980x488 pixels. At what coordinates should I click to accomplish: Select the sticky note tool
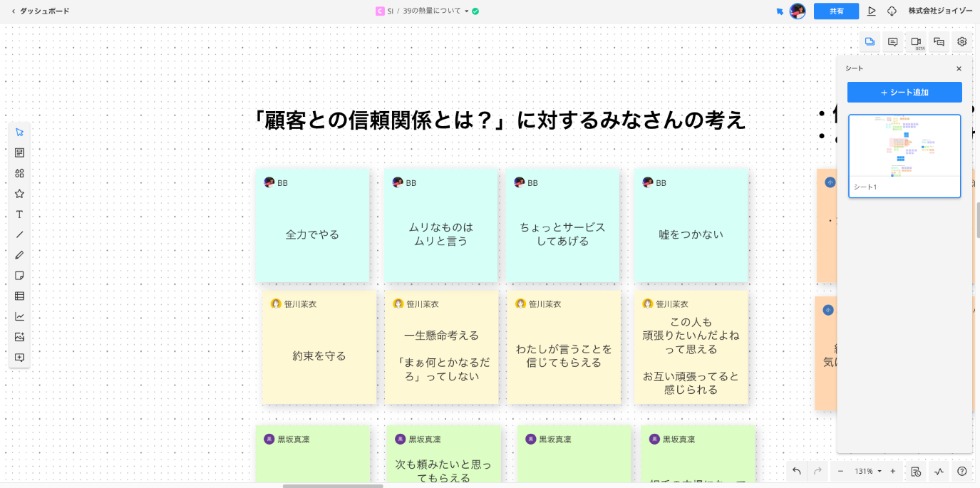point(19,276)
